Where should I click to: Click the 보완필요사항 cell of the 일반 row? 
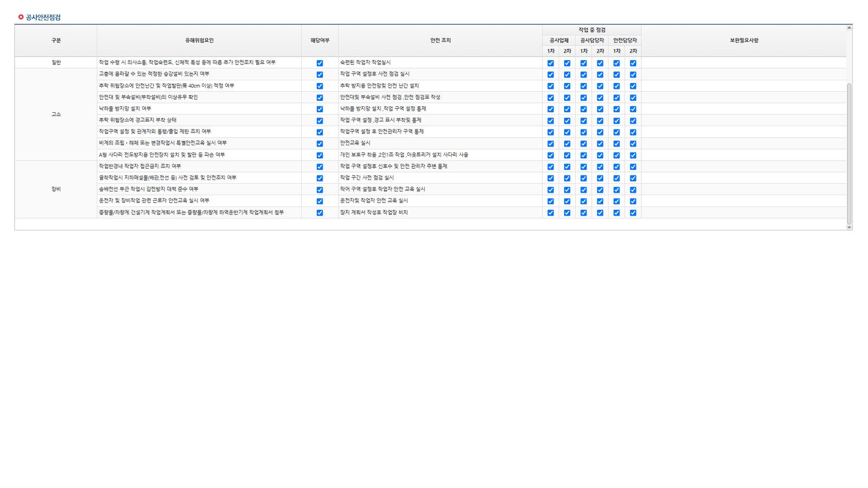[744, 63]
